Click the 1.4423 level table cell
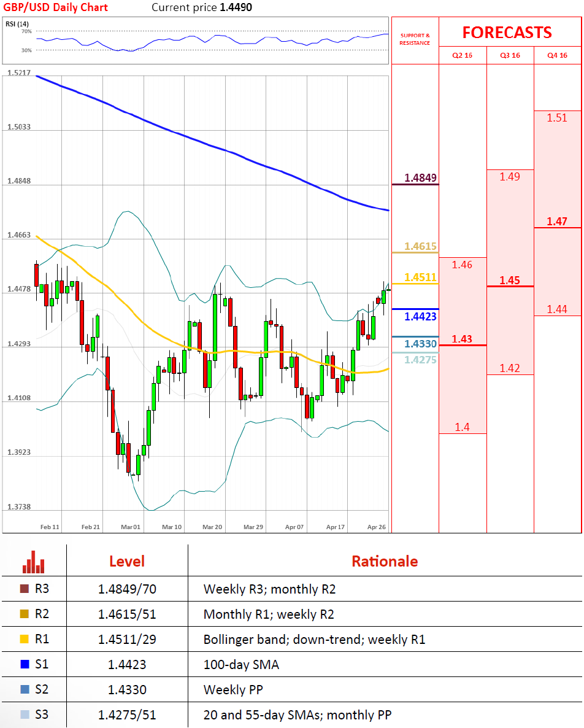584x728 pixels. [127, 664]
